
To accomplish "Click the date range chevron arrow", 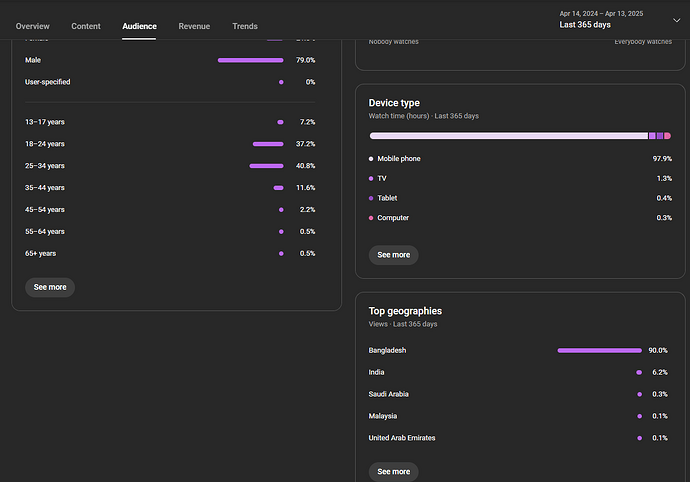I will (x=676, y=20).
